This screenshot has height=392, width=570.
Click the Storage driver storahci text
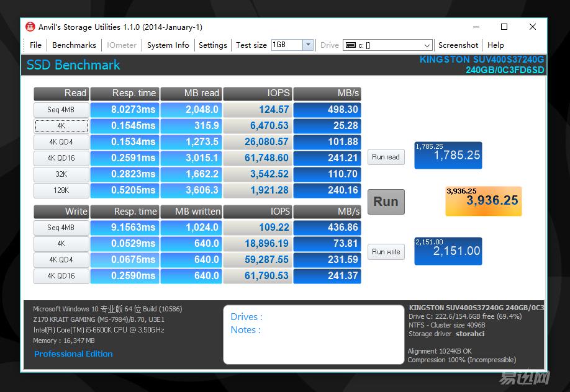click(x=446, y=334)
